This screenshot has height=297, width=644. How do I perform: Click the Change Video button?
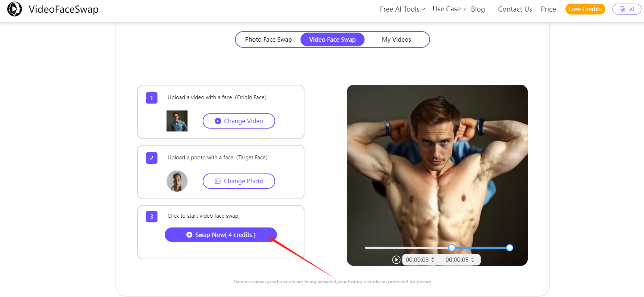[x=239, y=121]
